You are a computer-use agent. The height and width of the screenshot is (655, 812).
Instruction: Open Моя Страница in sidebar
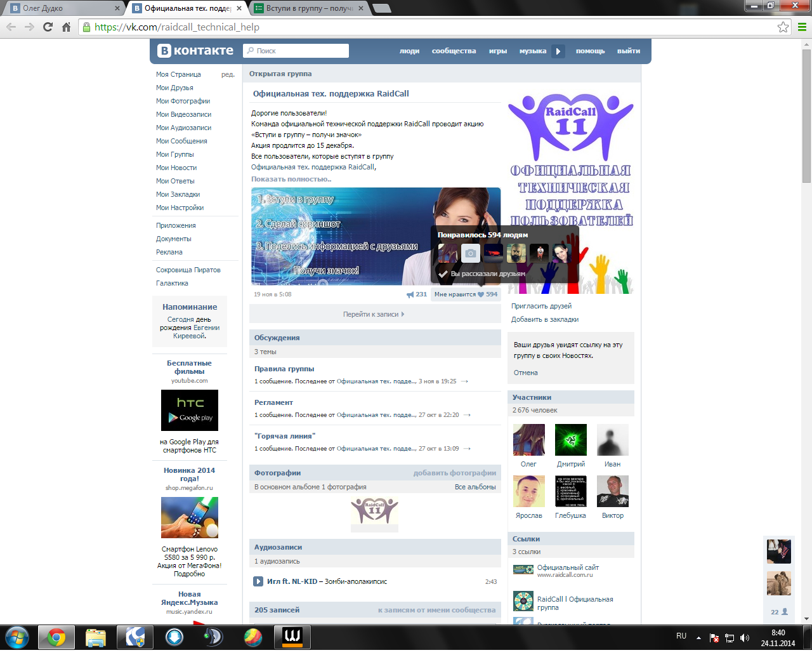click(x=178, y=74)
